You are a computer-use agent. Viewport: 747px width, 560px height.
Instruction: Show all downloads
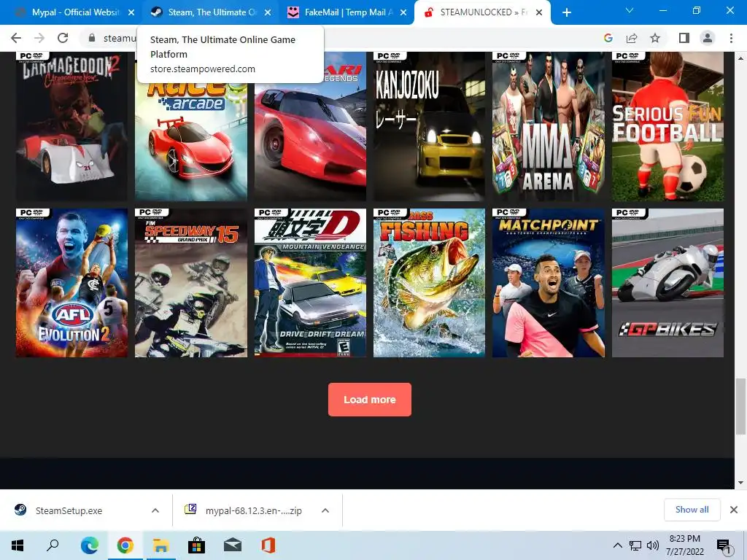[x=692, y=510]
